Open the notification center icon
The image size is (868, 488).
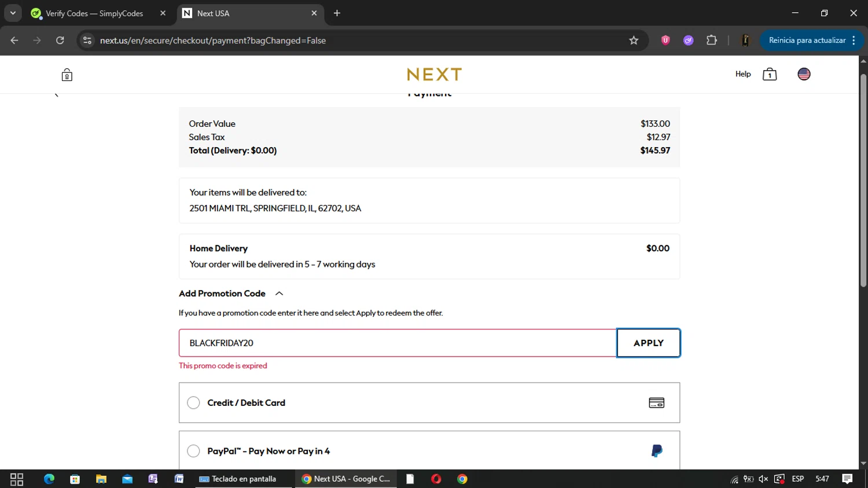847,479
